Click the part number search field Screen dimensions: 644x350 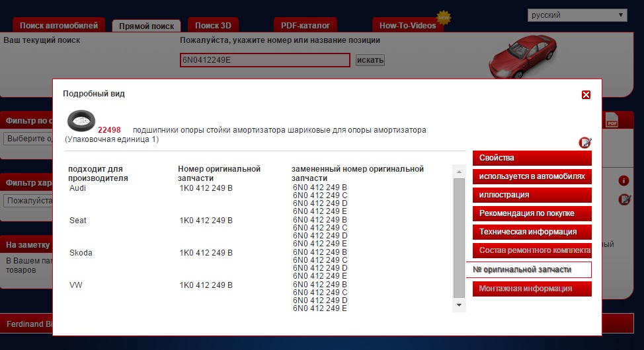pyautogui.click(x=265, y=60)
